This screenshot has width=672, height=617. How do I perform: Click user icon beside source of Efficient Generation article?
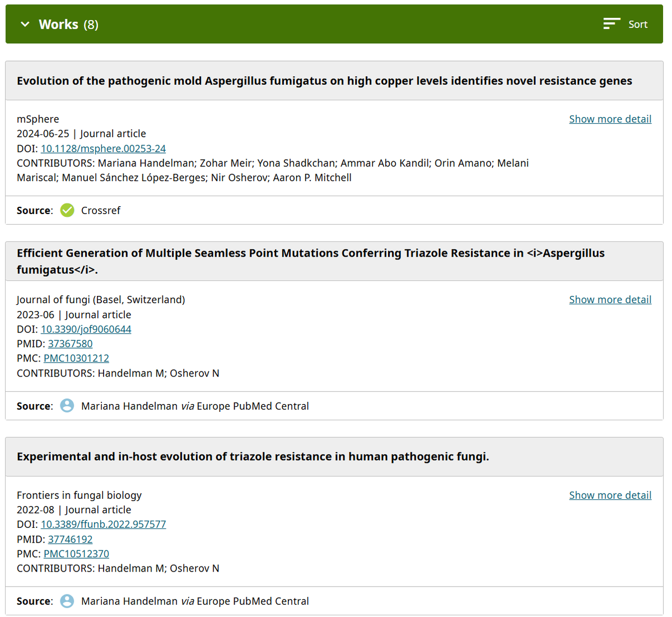click(x=67, y=405)
